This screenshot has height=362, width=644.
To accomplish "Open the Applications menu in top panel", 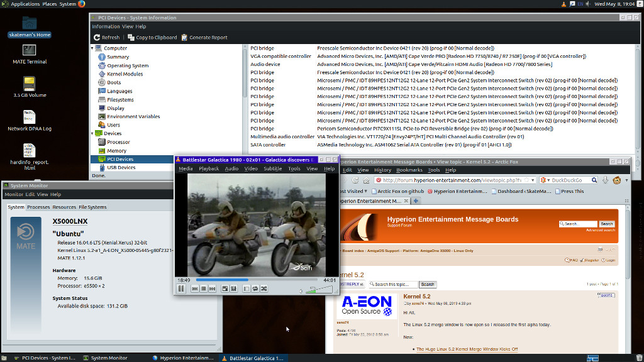I will tap(25, 4).
